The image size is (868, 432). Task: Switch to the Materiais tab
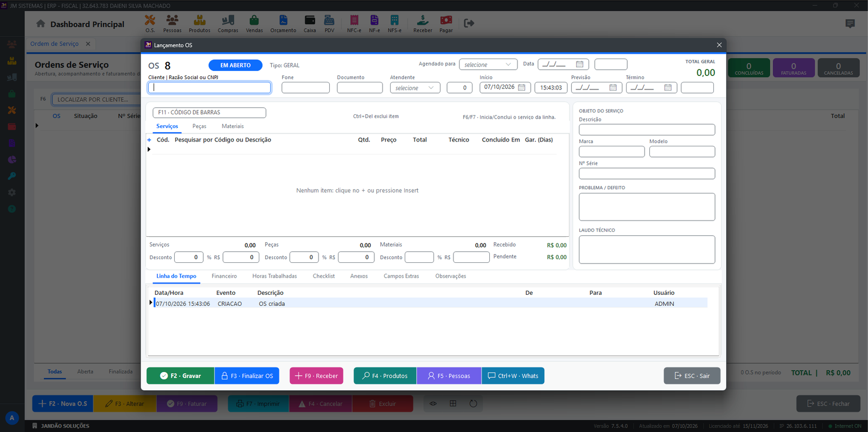click(233, 126)
